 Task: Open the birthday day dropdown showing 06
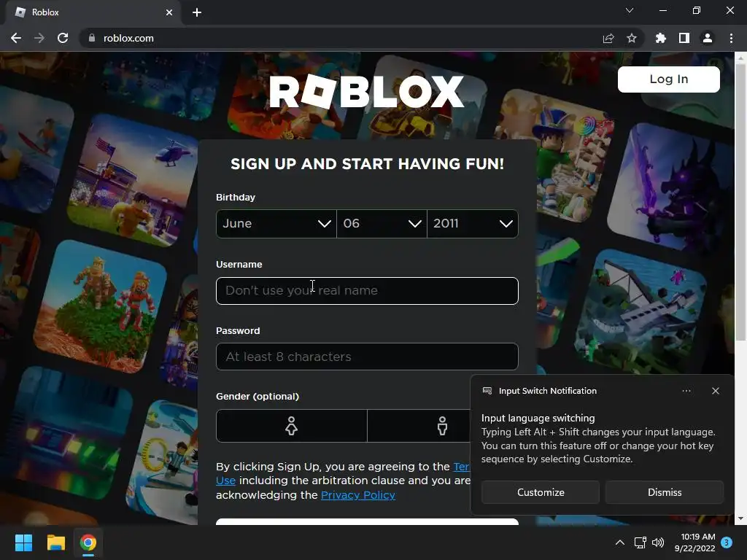(x=382, y=224)
